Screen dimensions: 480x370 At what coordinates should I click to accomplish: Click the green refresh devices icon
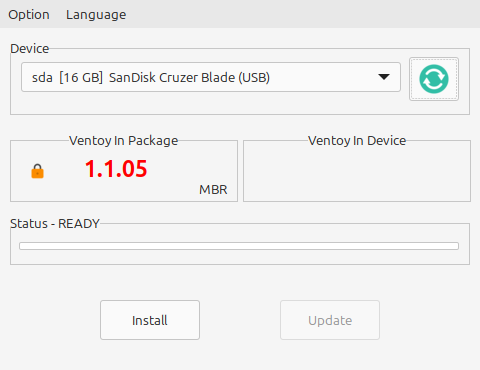pos(434,79)
